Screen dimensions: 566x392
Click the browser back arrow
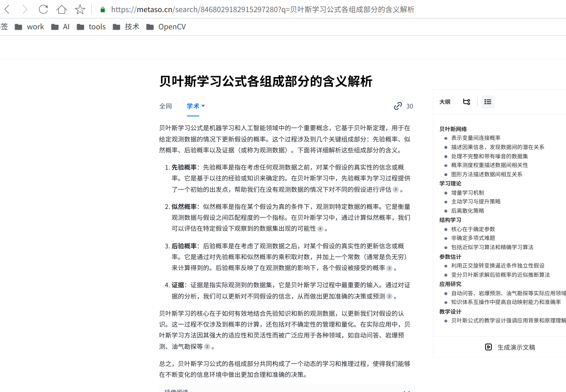pos(7,9)
